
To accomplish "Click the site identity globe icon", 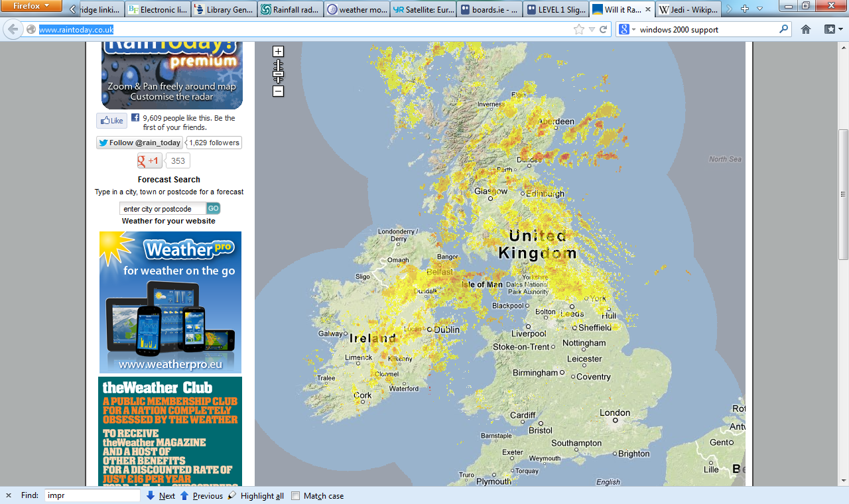I will click(x=31, y=30).
